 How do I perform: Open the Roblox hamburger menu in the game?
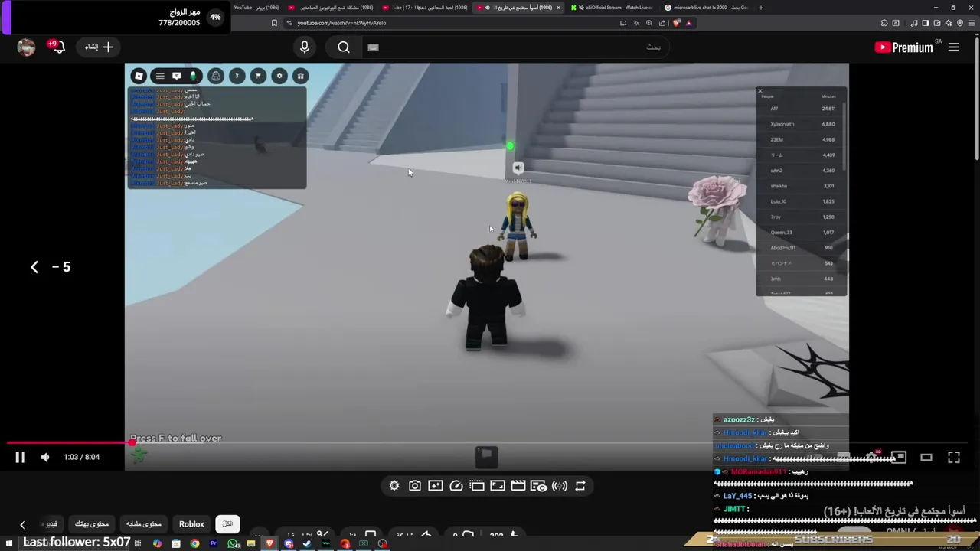click(x=160, y=76)
